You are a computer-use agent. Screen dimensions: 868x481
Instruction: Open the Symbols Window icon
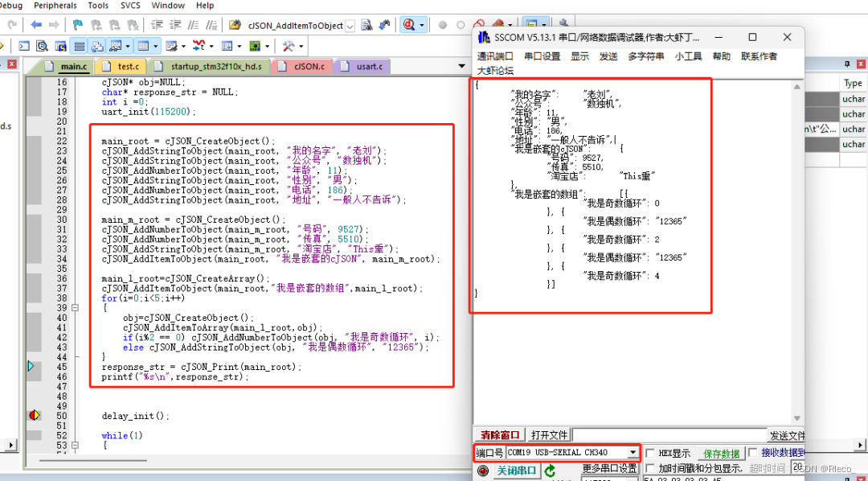(60, 46)
